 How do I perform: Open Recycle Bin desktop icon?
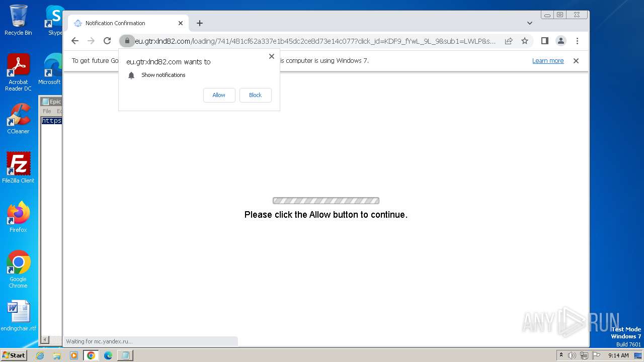(x=18, y=20)
